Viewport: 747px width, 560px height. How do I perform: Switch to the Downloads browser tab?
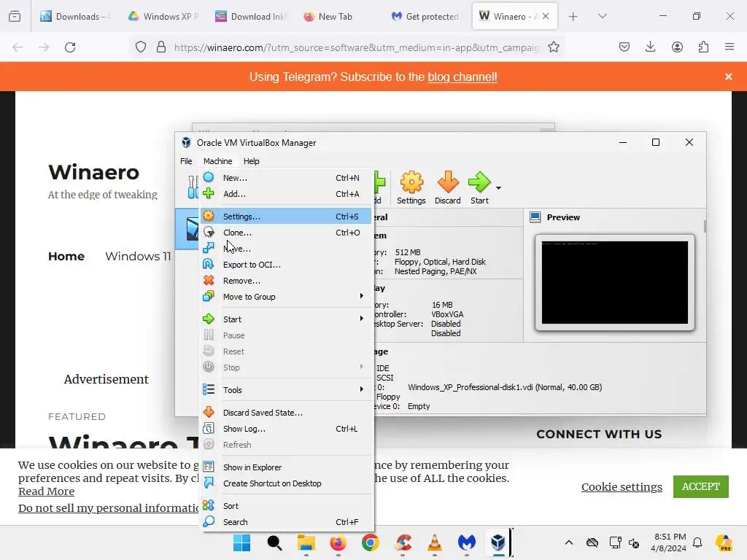[x=76, y=16]
